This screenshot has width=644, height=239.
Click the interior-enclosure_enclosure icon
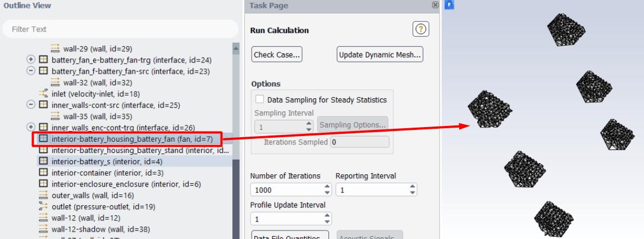tap(43, 184)
